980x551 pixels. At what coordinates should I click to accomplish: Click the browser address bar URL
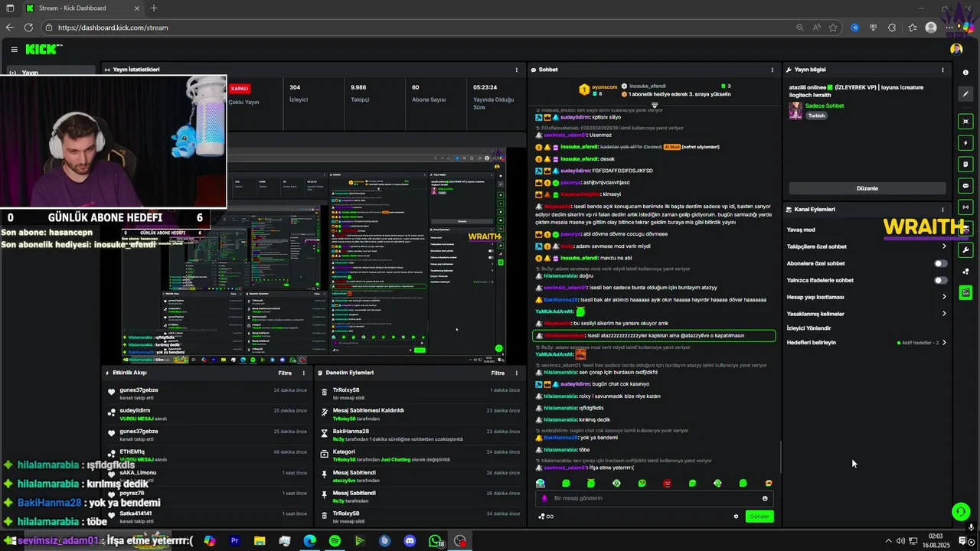(113, 28)
